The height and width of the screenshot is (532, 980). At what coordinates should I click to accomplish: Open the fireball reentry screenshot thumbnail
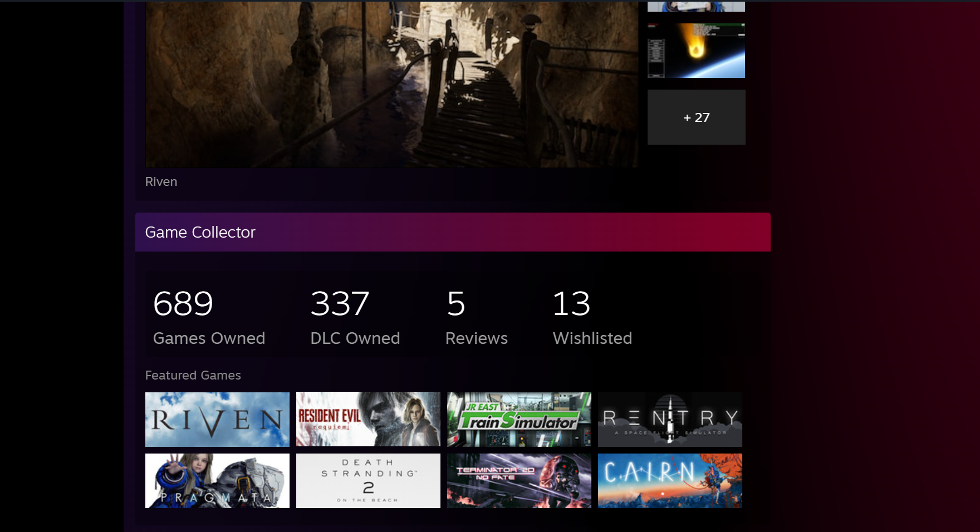(x=696, y=51)
